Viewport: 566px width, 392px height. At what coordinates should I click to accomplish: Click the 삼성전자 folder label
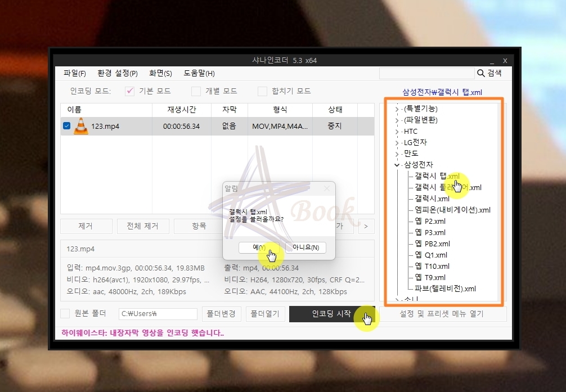(419, 165)
